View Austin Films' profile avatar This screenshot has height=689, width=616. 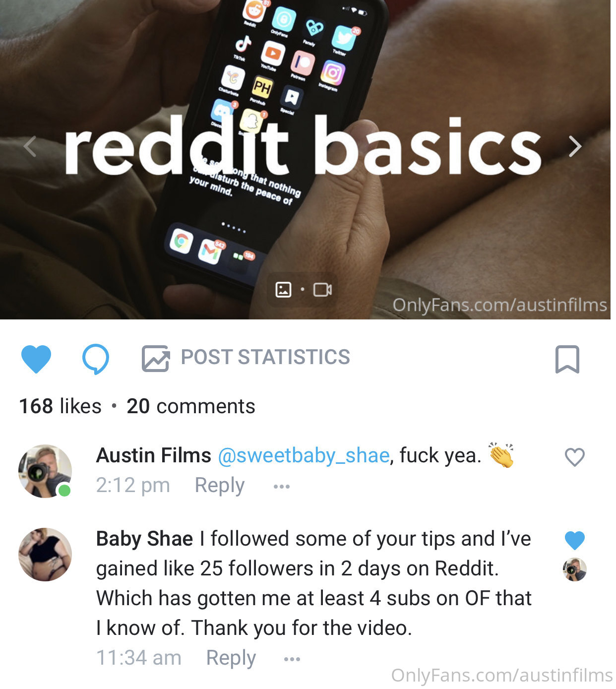click(45, 471)
